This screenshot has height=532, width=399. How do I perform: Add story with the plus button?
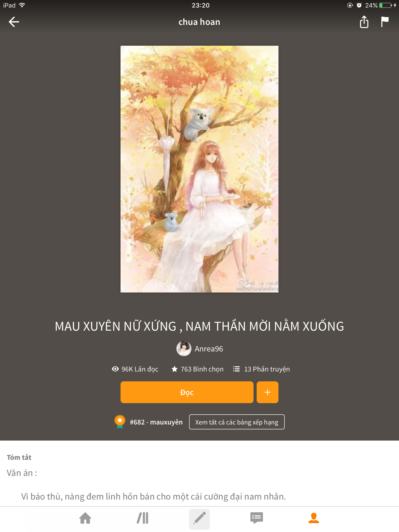(267, 392)
